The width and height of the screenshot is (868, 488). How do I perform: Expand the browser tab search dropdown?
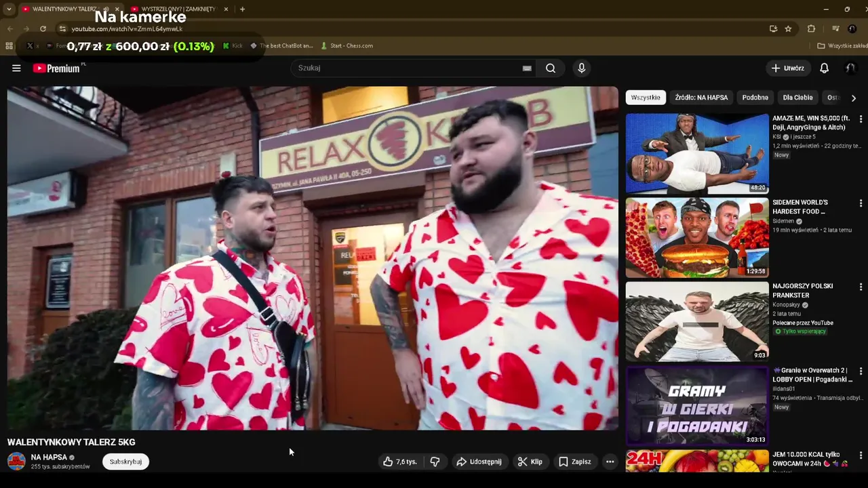9,9
